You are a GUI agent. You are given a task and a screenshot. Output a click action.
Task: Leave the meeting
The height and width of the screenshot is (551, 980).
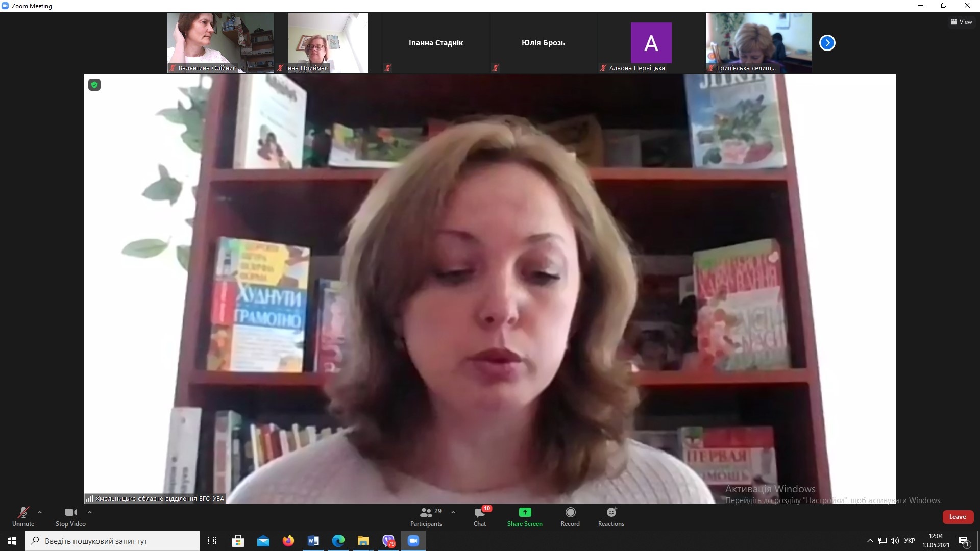click(x=957, y=517)
